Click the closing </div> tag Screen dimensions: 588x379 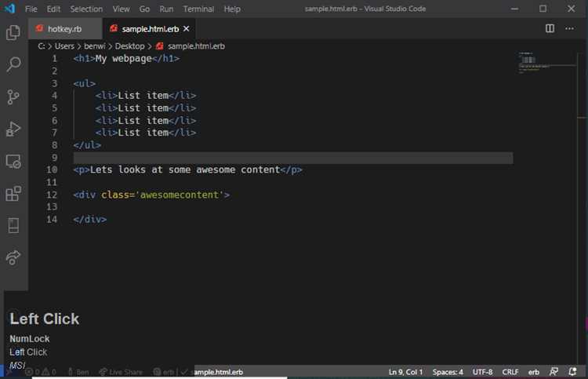click(90, 219)
